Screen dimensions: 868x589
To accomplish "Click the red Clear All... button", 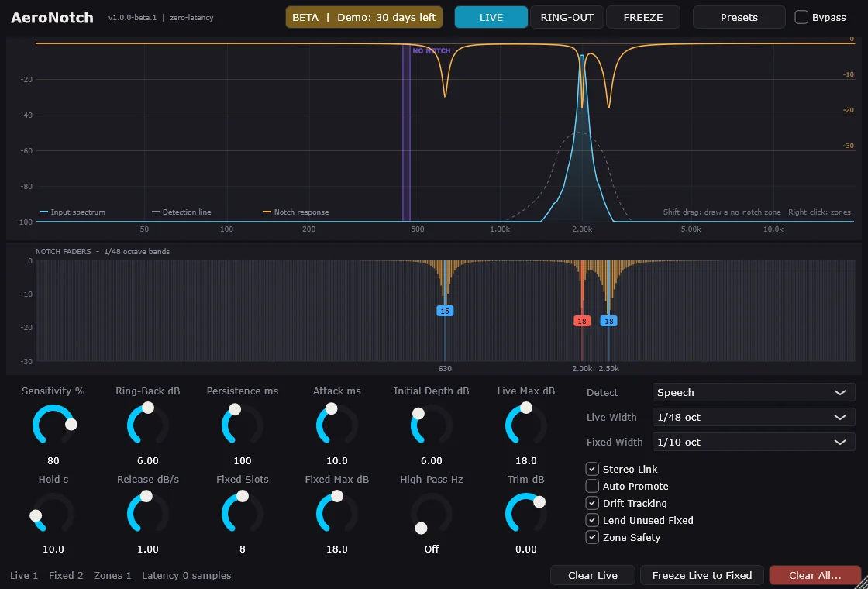I will pos(815,575).
